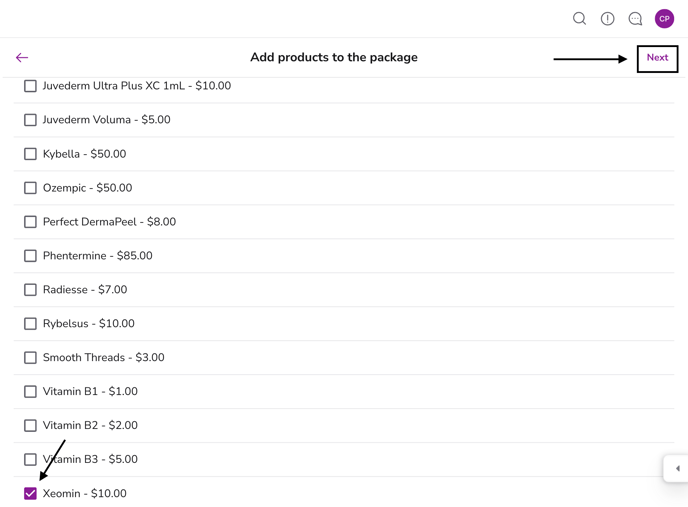Click the Perfect DermaPeel - $8.00 label
This screenshot has height=507, width=688.
pos(109,222)
